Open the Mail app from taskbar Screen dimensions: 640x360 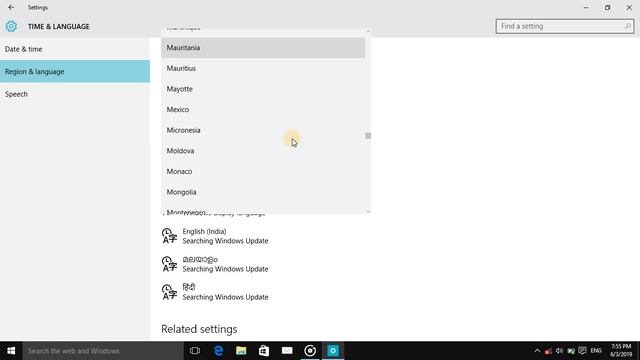287,351
